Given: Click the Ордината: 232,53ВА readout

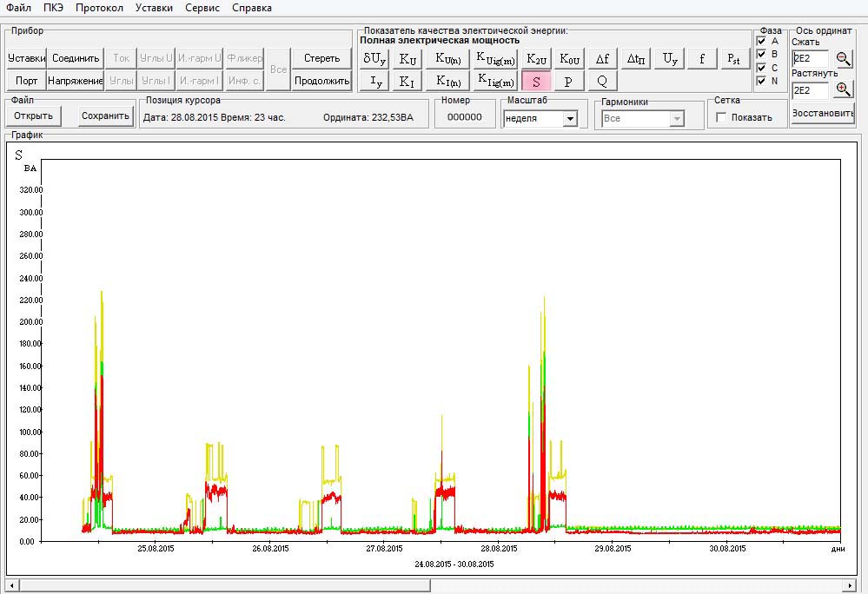Looking at the screenshot, I should point(368,117).
